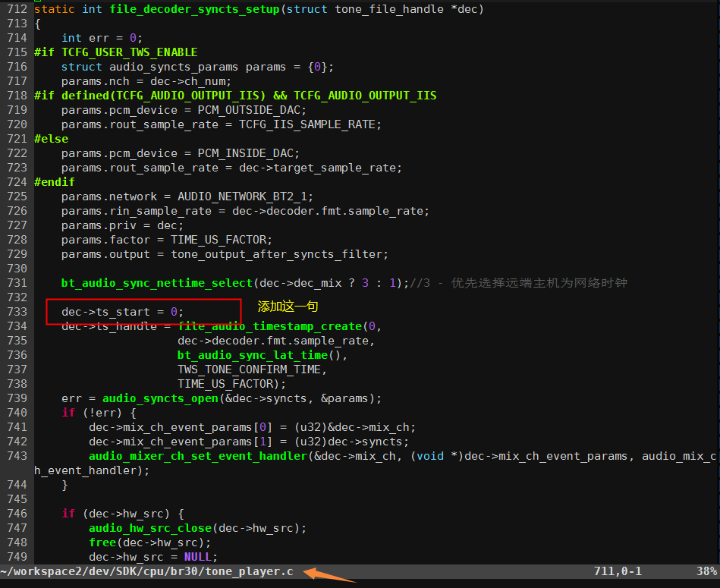
Task: Click audio_mixer_ch_set_event_handler call
Action: click(x=198, y=456)
